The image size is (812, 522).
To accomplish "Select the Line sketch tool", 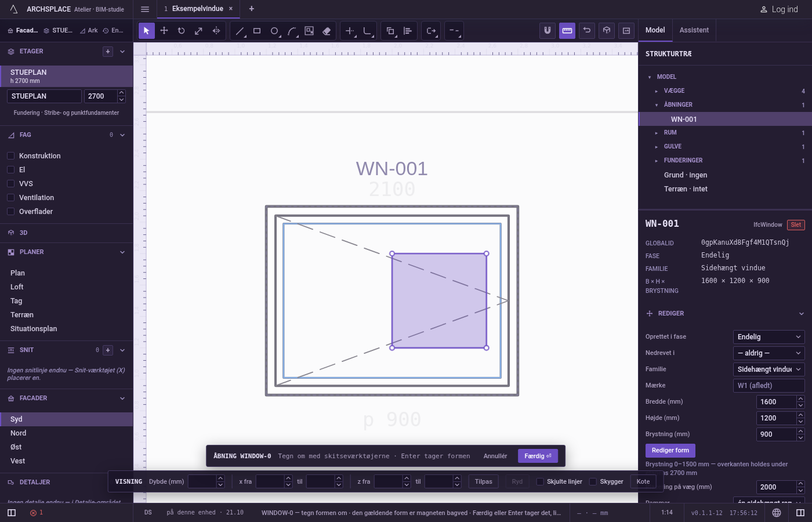I will (240, 31).
